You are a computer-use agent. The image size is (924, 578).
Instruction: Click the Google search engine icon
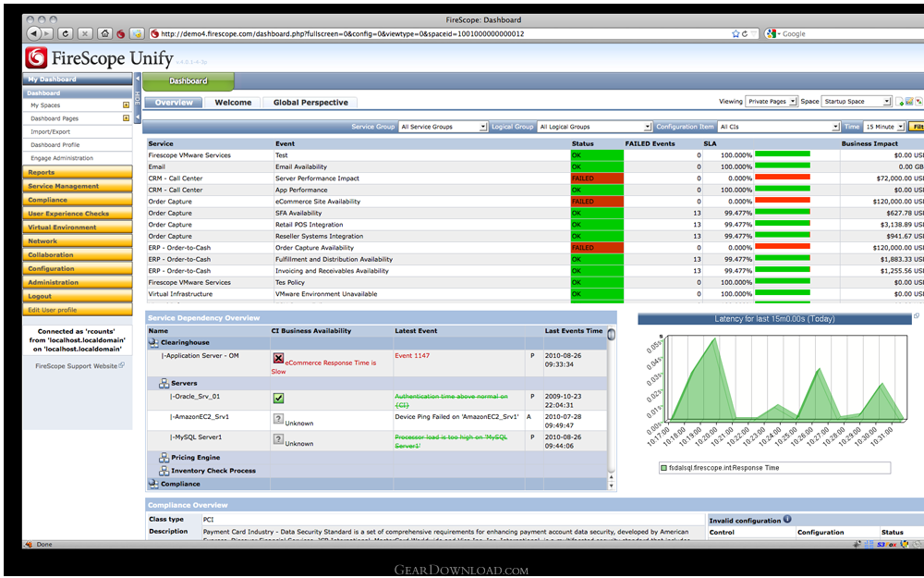771,34
